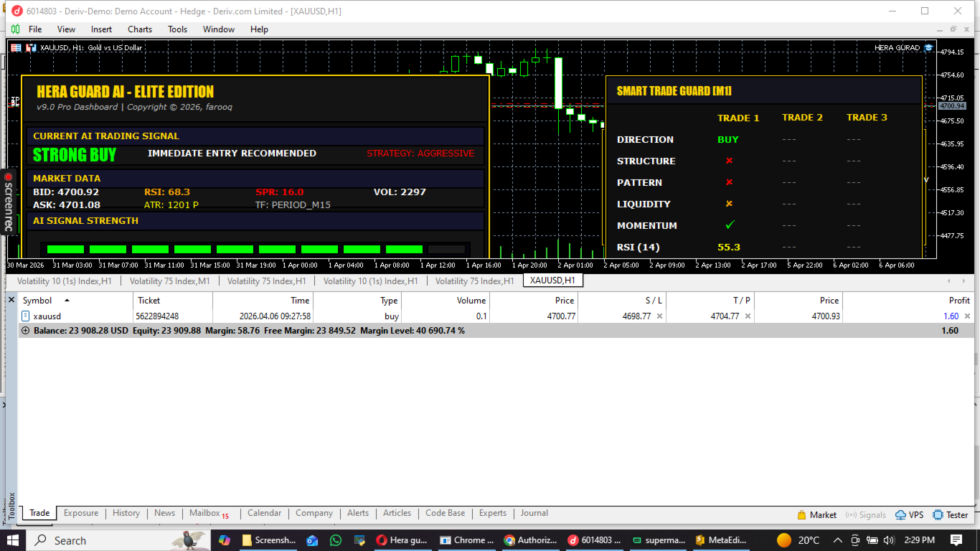980x551 pixels.
Task: Open WhatsApp from the taskbar
Action: click(x=336, y=540)
